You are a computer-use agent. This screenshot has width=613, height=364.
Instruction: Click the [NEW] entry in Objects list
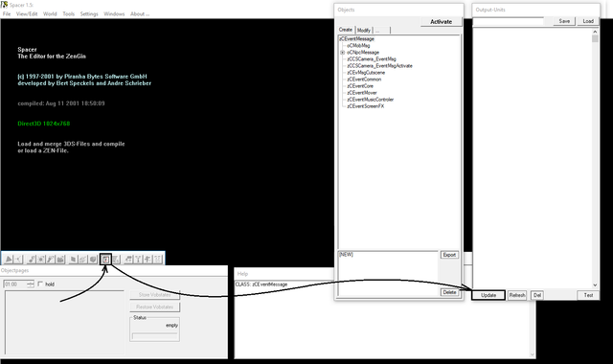(x=346, y=255)
